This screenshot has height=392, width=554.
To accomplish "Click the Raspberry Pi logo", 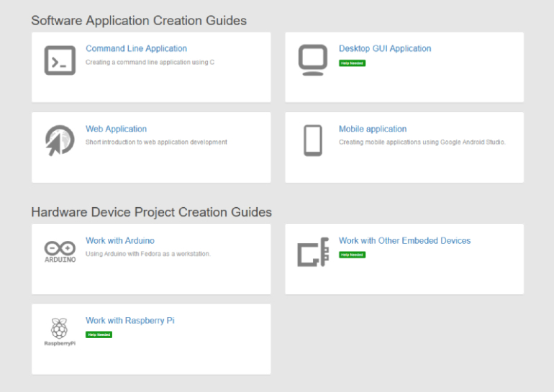I will tap(60, 332).
